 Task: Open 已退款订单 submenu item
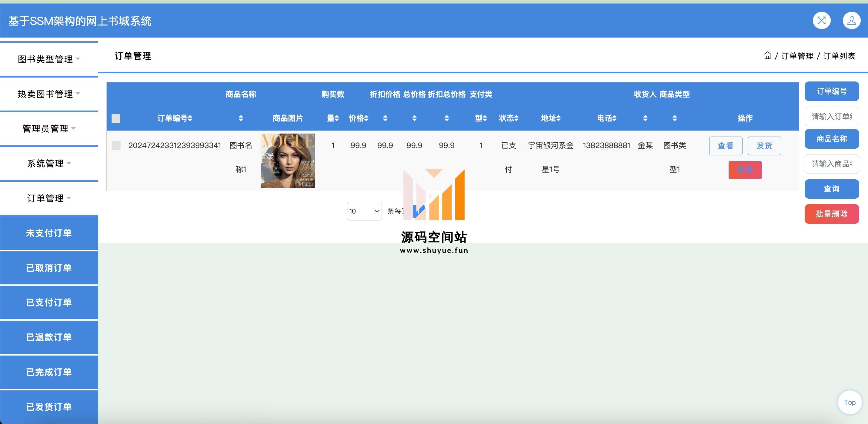click(49, 337)
